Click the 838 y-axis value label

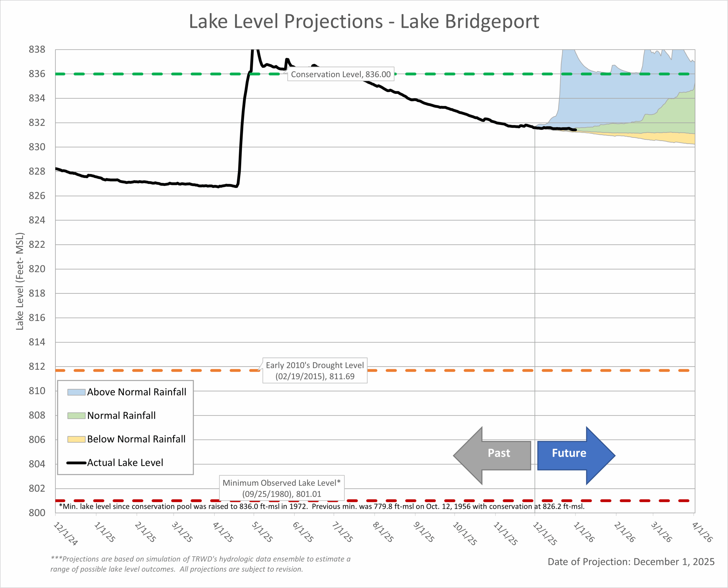click(37, 49)
